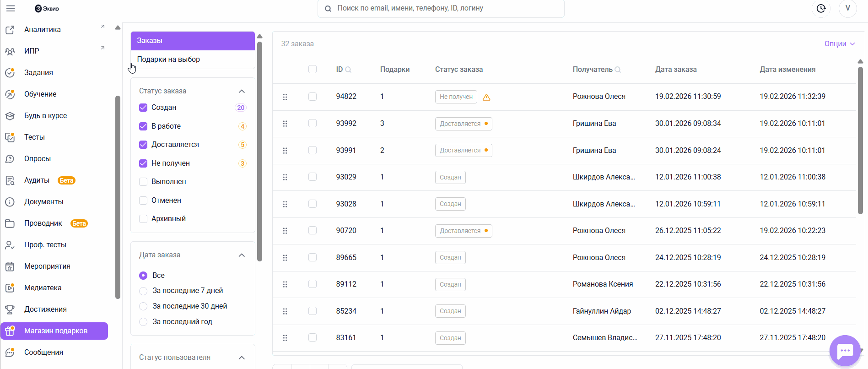Switch to Подарки на выбор tab
The width and height of the screenshot is (868, 369).
[x=168, y=60]
